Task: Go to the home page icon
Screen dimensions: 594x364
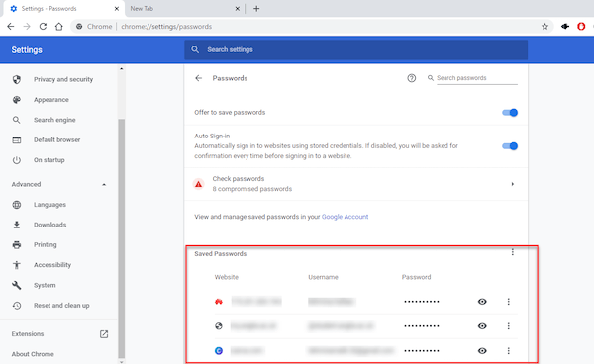Action: point(59,27)
